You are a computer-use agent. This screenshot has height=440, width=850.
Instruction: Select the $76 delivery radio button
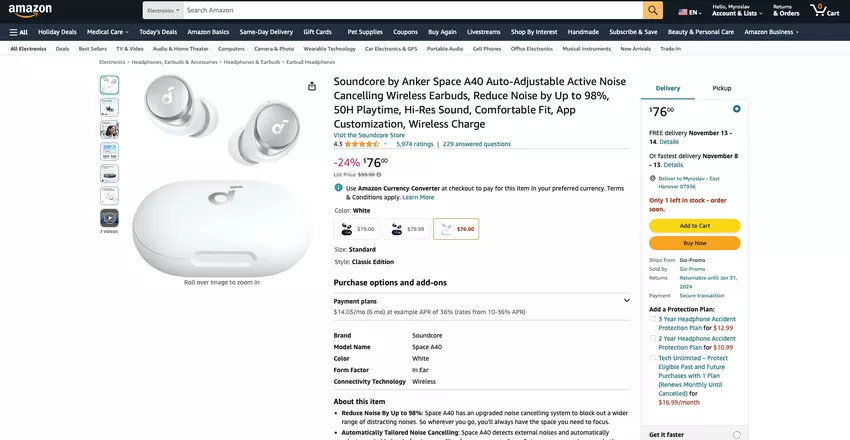737,108
